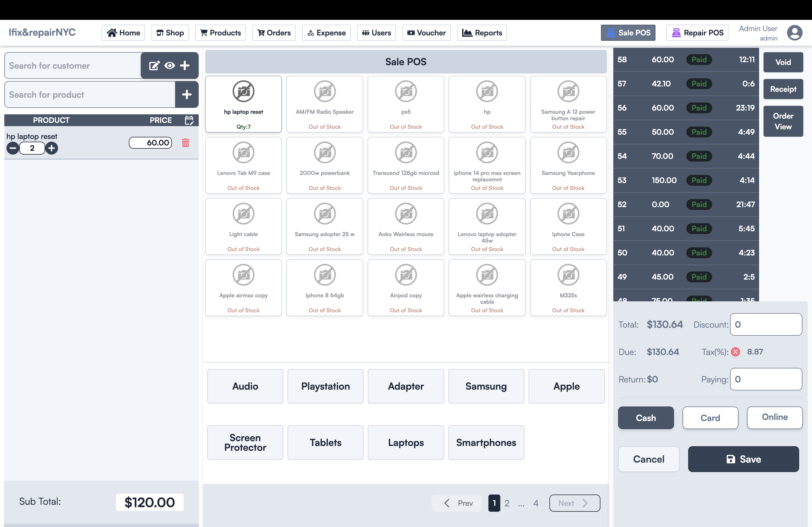
Task: Switch to the Repair POS tab
Action: click(697, 32)
